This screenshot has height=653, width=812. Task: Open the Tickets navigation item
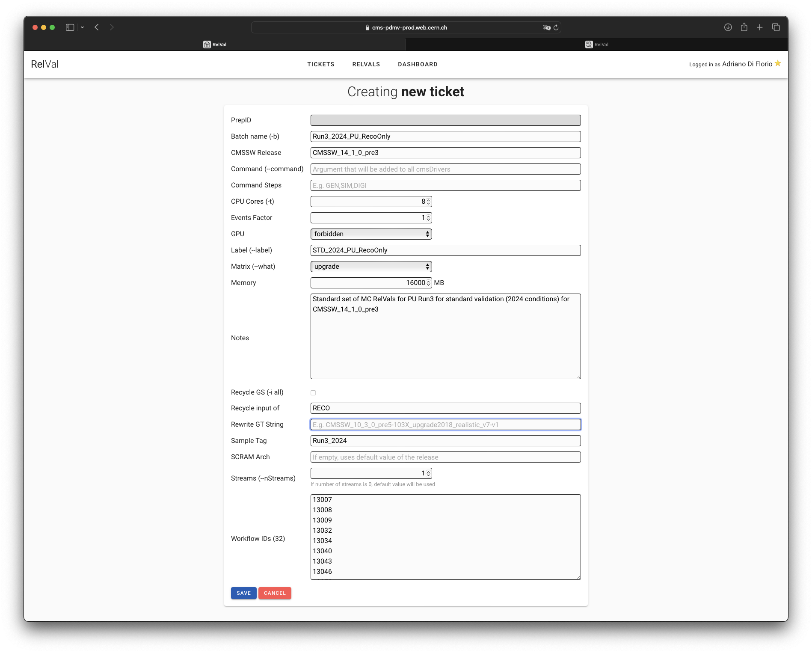320,64
